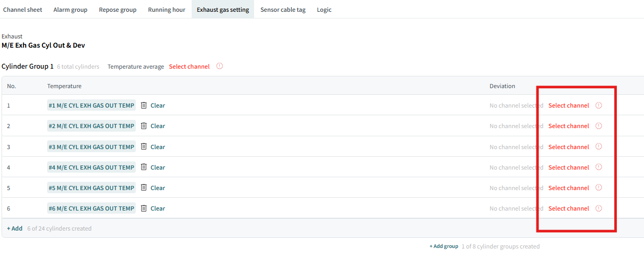Clear the #1 M/E CYL EXH GAS OUT TEMP channel
Screen dimensions: 644x270
tap(158, 106)
